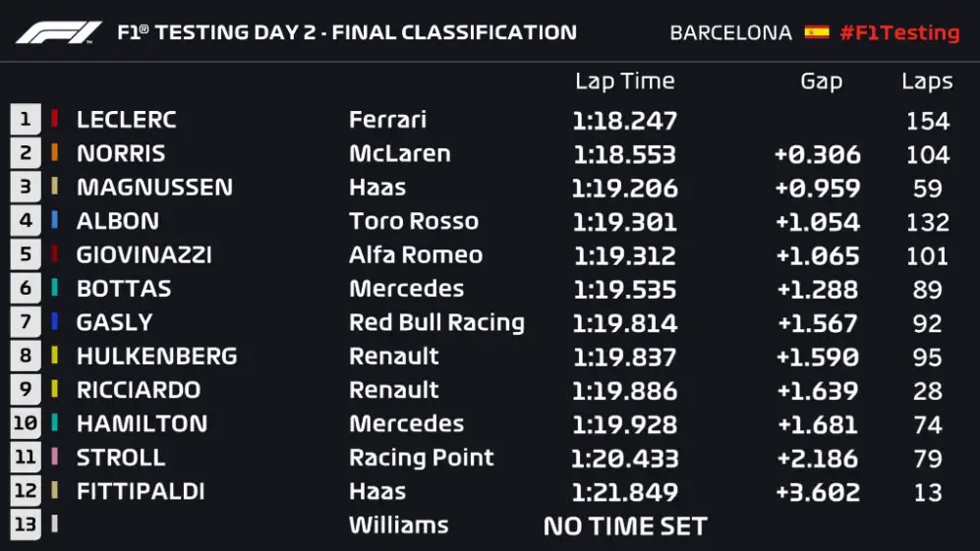Click the NO TIME SET text

(x=625, y=526)
